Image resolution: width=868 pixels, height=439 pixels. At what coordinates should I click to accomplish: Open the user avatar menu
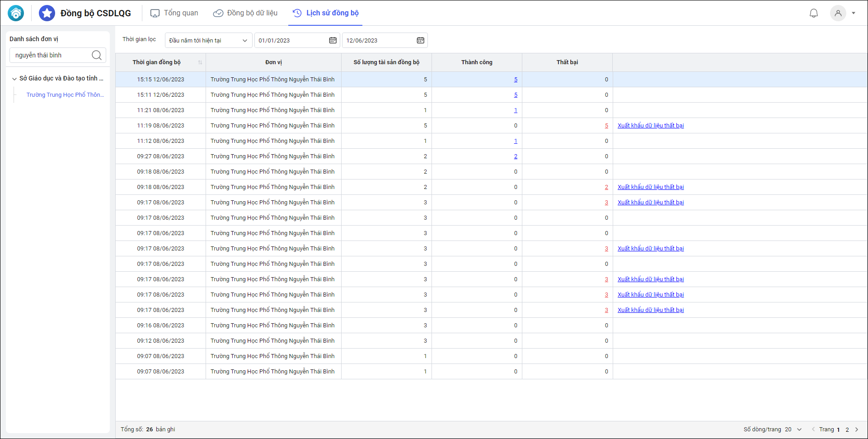click(x=838, y=13)
